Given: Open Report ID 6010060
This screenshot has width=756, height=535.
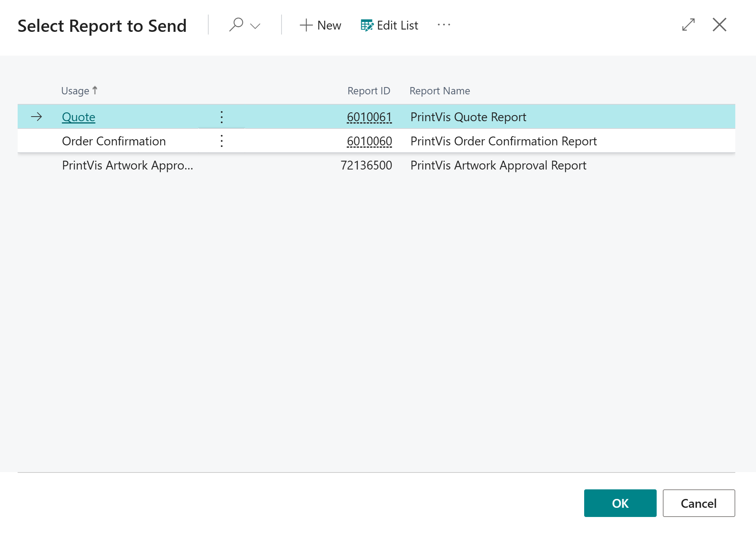Looking at the screenshot, I should click(369, 141).
